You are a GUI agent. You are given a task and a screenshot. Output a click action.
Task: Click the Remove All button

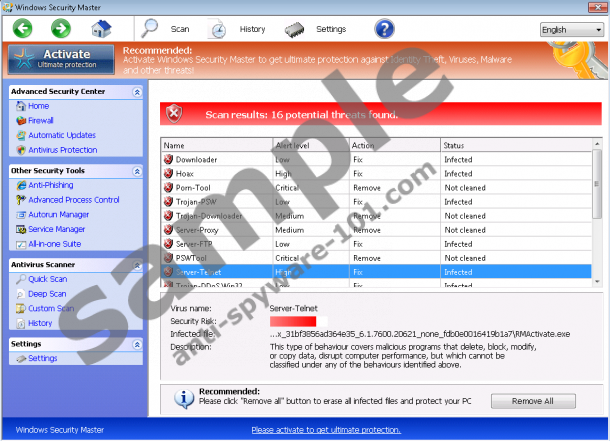tap(533, 401)
